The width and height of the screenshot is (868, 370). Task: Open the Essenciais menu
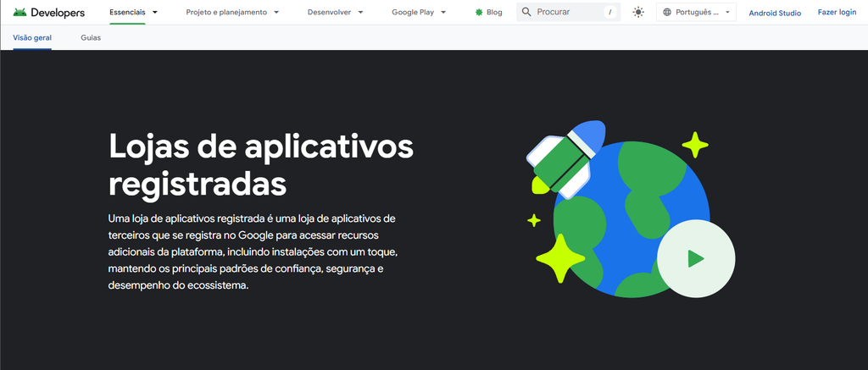(x=127, y=12)
